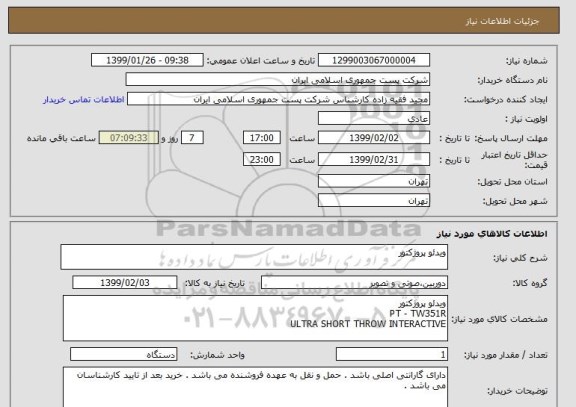This screenshot has height=407, width=576.
Task: Click the buyer organization name field
Action: pyautogui.click(x=277, y=80)
